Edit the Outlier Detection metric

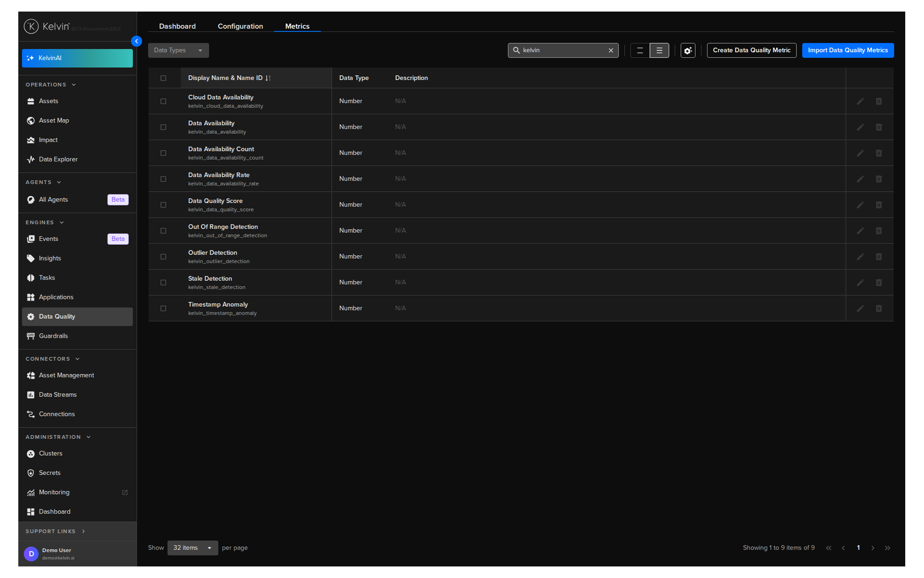click(x=860, y=257)
